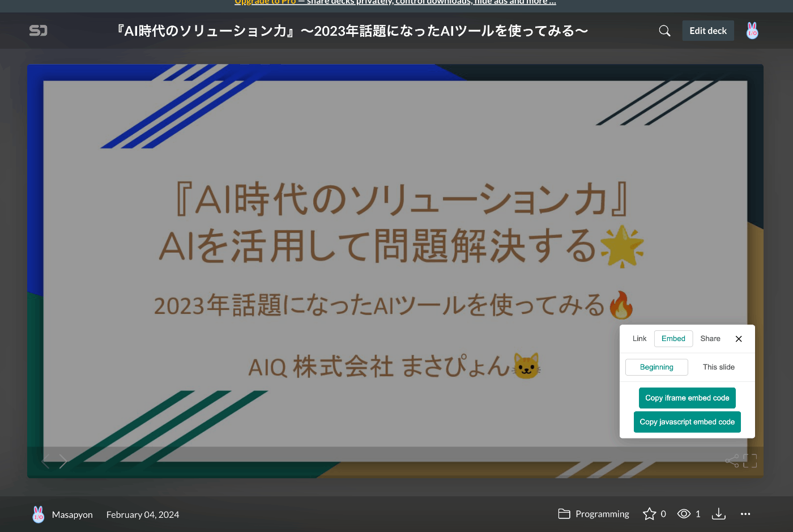Image resolution: width=793 pixels, height=532 pixels.
Task: Open the share options for the slide
Action: click(731, 461)
